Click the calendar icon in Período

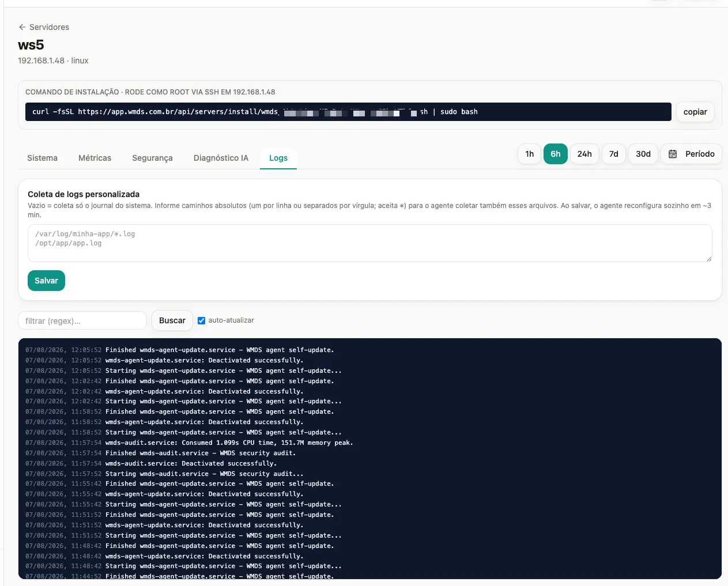pos(673,154)
